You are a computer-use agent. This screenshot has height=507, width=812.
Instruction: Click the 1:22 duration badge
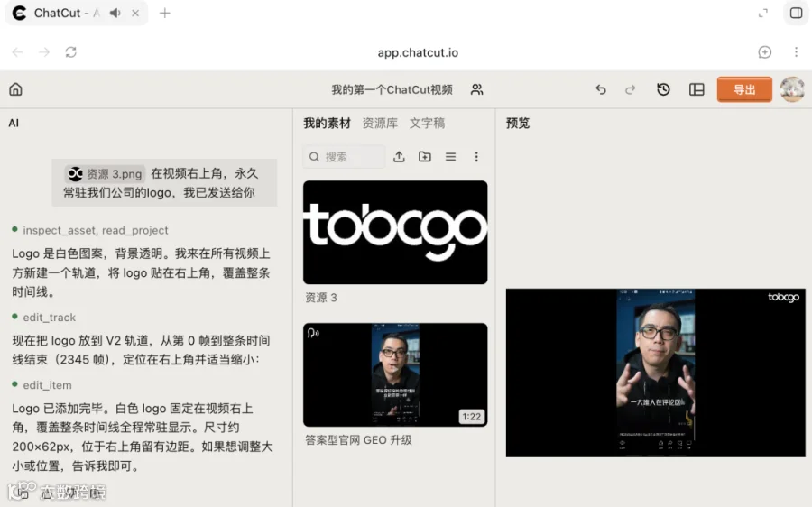471,417
